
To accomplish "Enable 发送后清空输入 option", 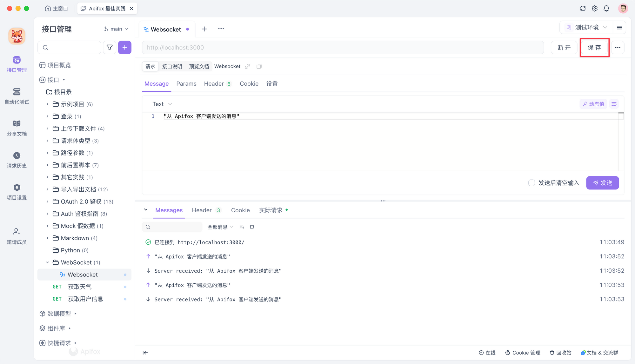I will pos(531,183).
